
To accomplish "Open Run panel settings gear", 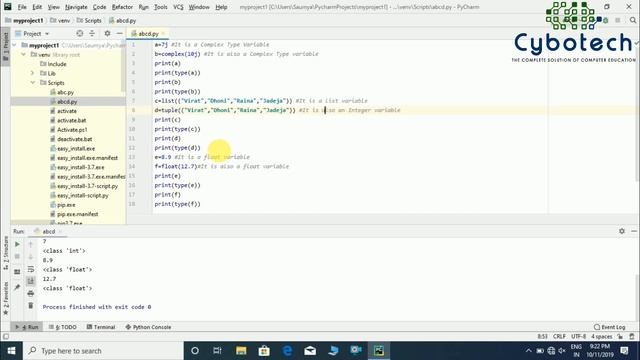I will tap(622, 231).
